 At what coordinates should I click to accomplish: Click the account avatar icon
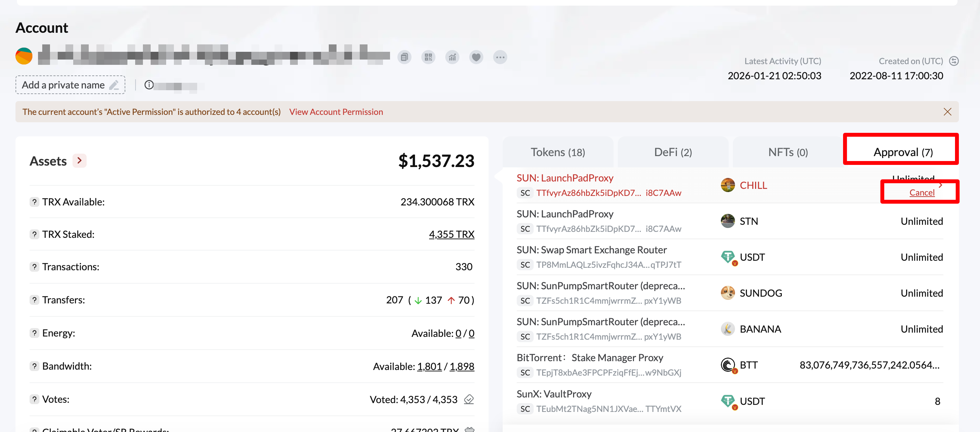(24, 56)
